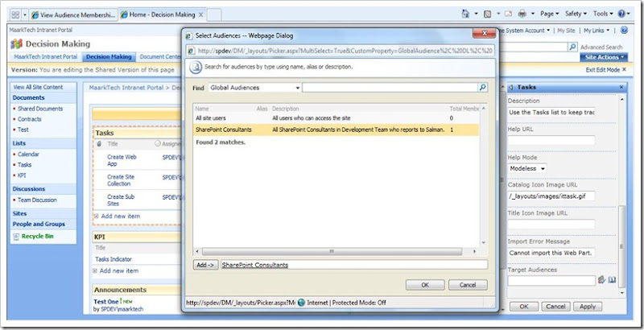
Task: Open the Advanced Search link
Action: tap(601, 47)
